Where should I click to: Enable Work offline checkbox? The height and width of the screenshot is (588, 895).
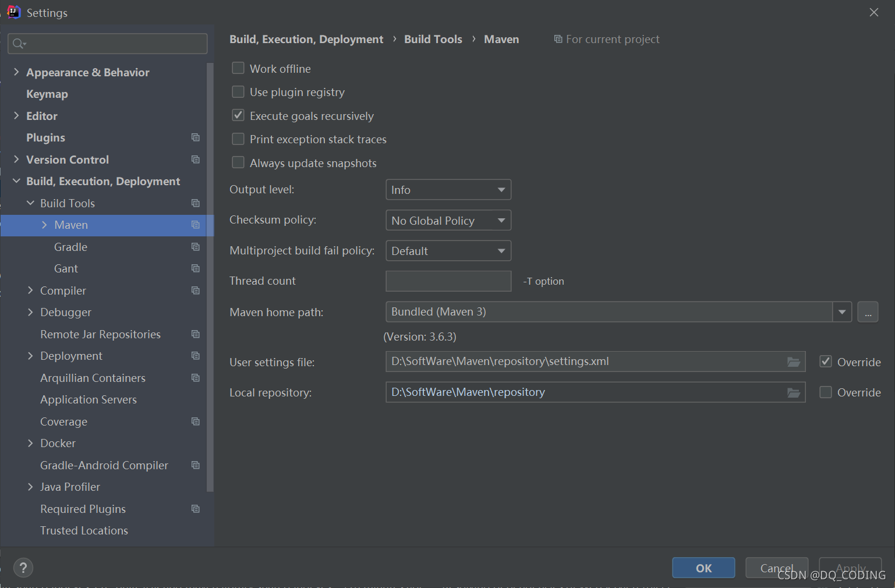point(238,68)
